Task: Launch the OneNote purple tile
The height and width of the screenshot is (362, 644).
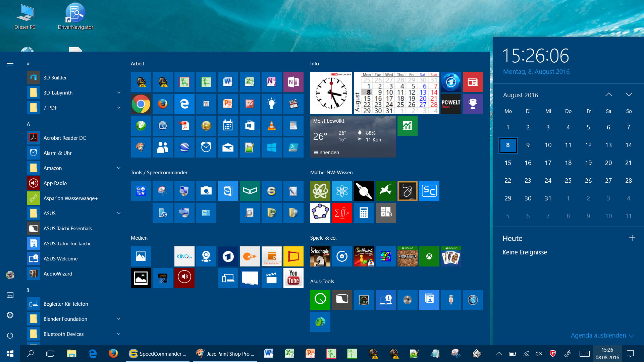Action: [x=293, y=82]
